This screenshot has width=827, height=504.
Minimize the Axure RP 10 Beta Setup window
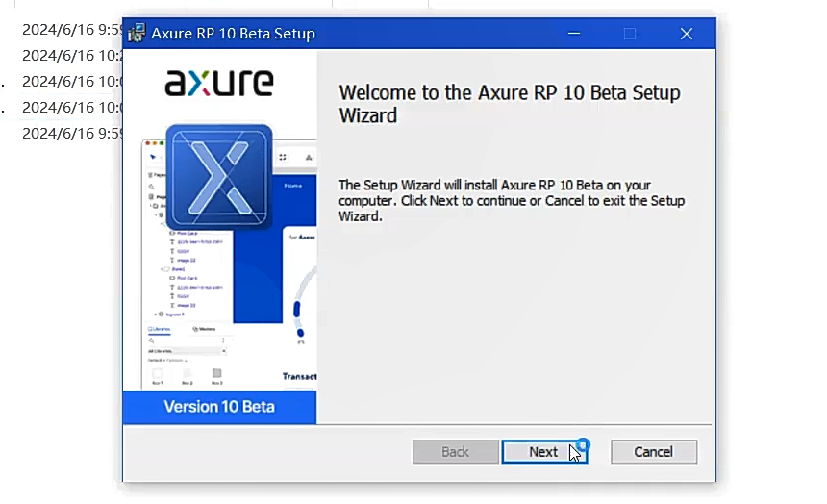coord(574,34)
